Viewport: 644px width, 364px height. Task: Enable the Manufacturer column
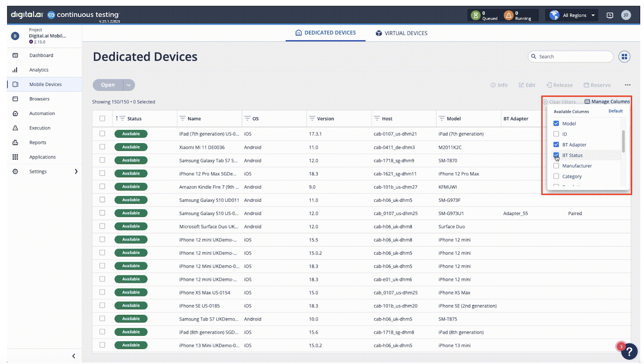pos(556,165)
